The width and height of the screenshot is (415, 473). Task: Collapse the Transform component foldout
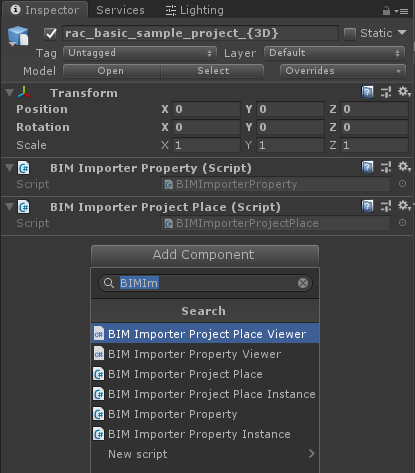(x=10, y=93)
